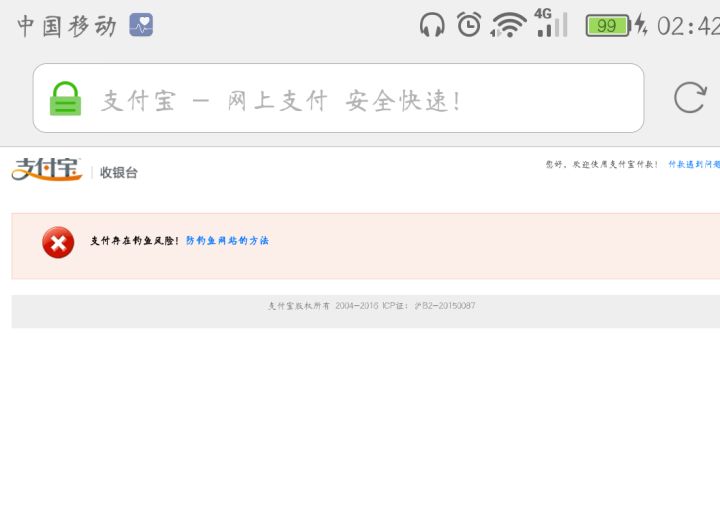Tap the green padlock security icon
This screenshot has width=720, height=530.
click(x=65, y=99)
